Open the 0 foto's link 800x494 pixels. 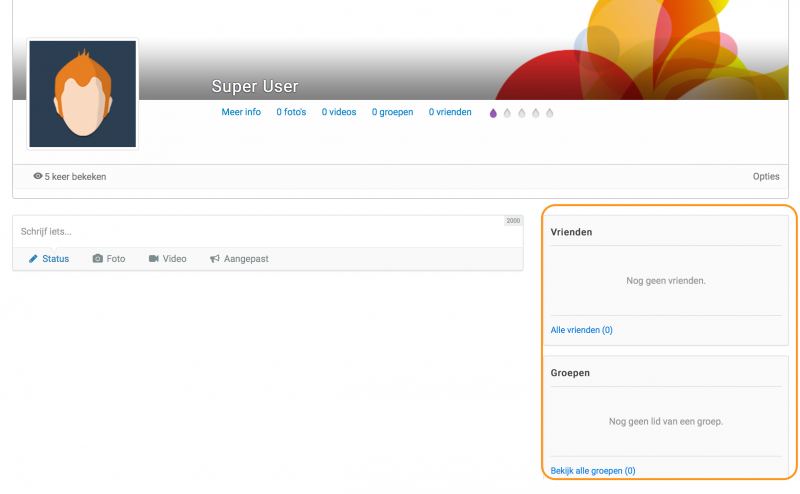291,112
